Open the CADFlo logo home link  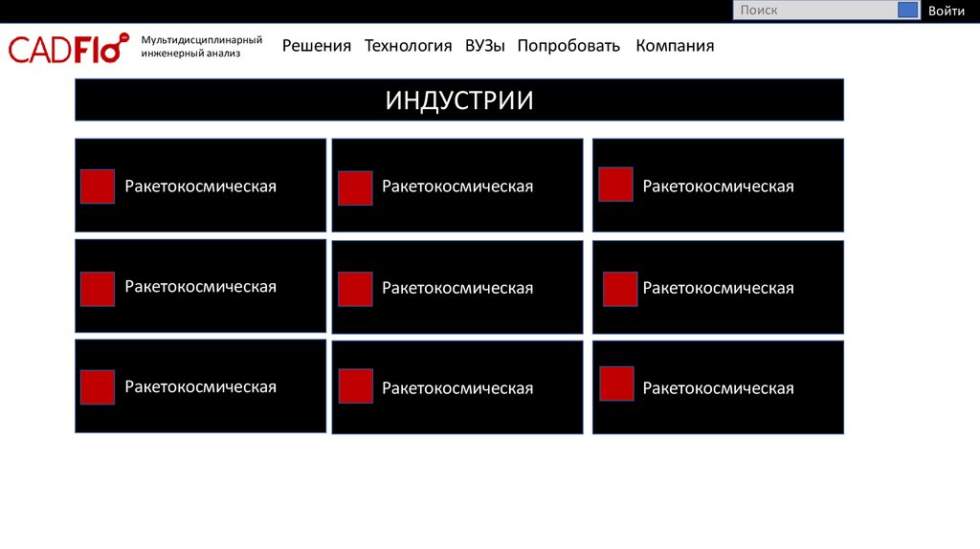click(68, 48)
